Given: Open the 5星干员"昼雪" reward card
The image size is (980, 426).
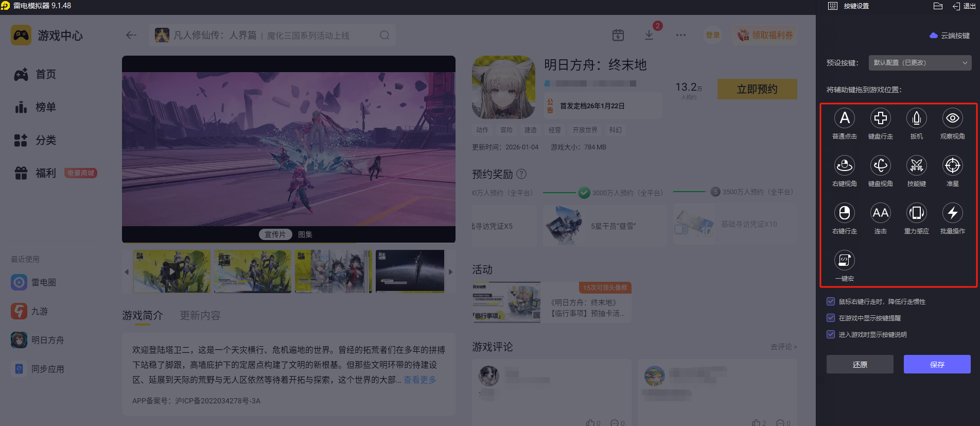Looking at the screenshot, I should (604, 225).
